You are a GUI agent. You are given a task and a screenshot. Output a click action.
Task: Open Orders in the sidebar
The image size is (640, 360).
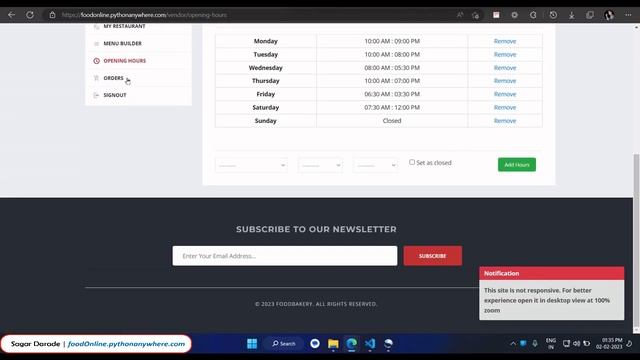pyautogui.click(x=113, y=78)
